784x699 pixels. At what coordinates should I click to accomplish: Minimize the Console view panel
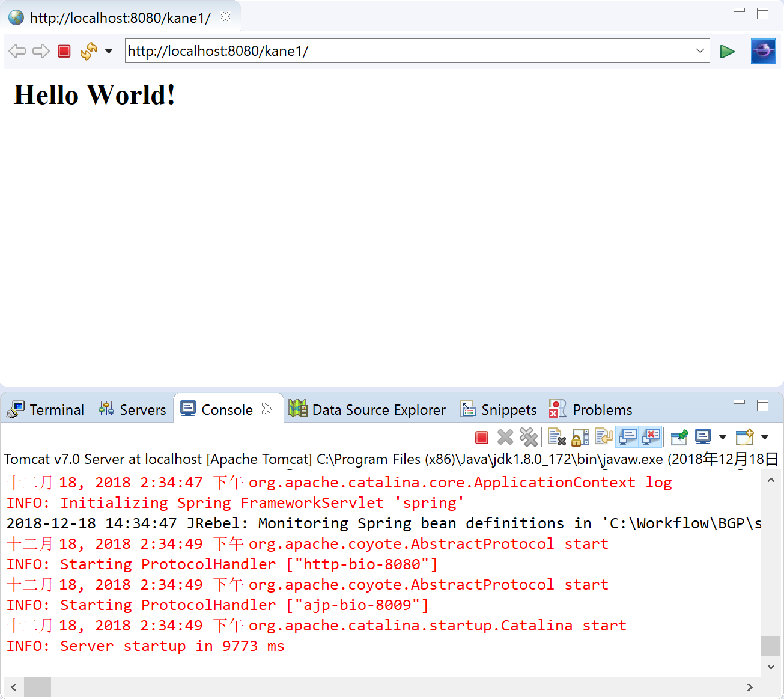pyautogui.click(x=740, y=402)
